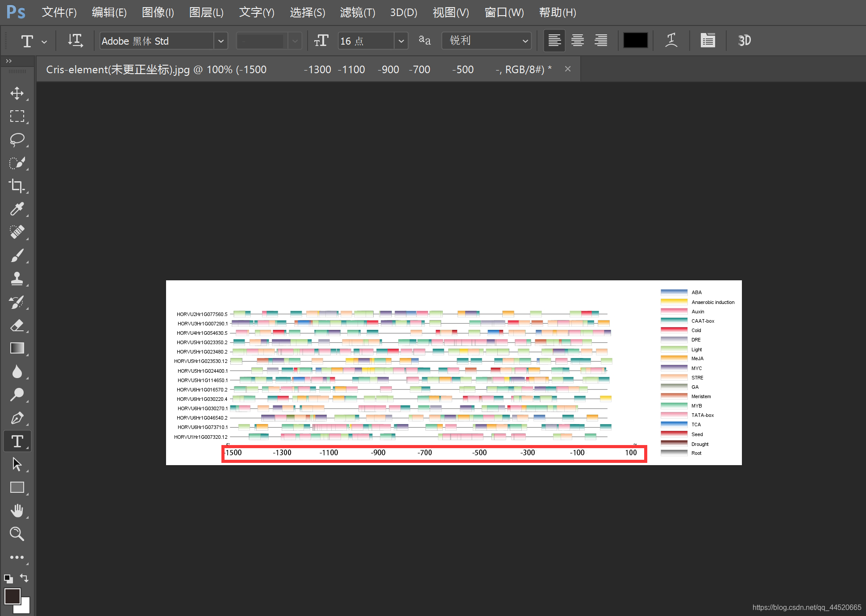The image size is (866, 616).
Task: Select the Crop tool
Action: 17,185
